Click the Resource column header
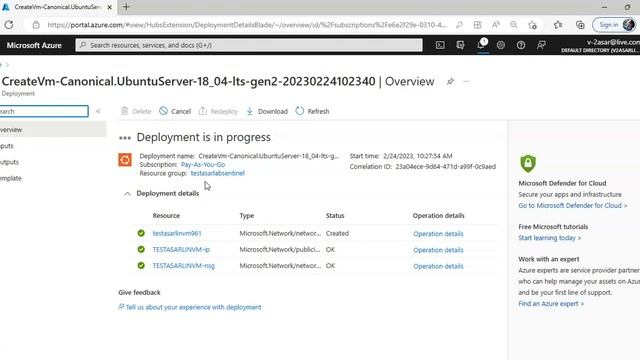This screenshot has height=360, width=640. point(166,216)
